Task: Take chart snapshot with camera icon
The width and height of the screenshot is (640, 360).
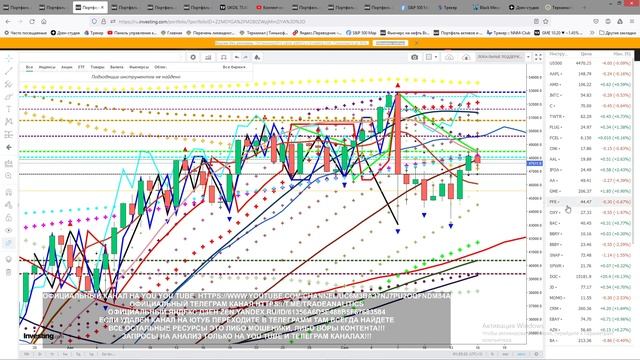Action: point(415,58)
